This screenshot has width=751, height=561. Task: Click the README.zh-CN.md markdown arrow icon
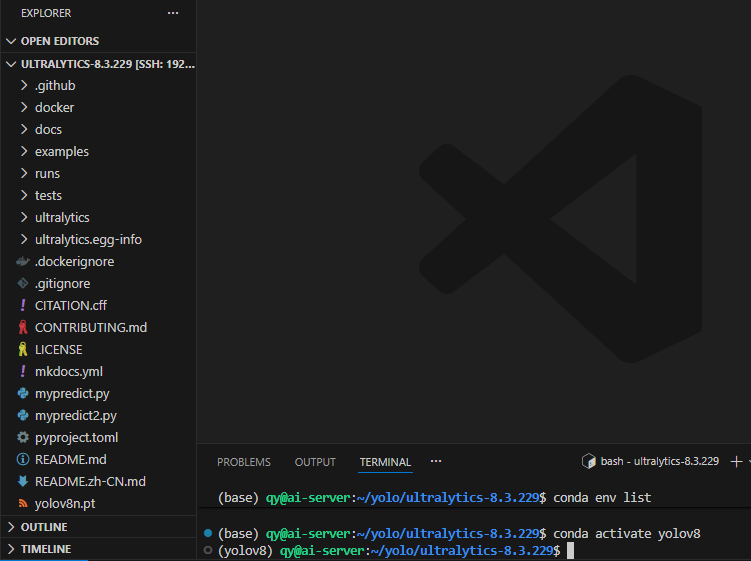point(23,481)
